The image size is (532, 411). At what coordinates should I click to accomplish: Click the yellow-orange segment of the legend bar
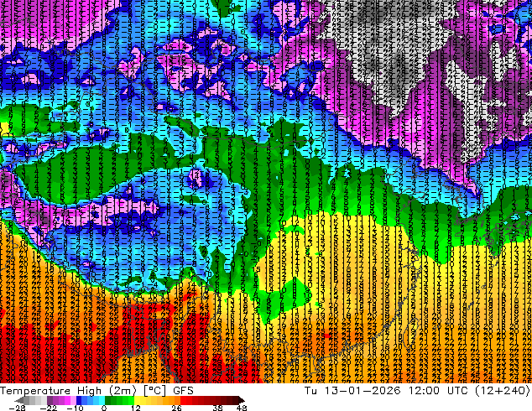pyautogui.click(x=158, y=400)
